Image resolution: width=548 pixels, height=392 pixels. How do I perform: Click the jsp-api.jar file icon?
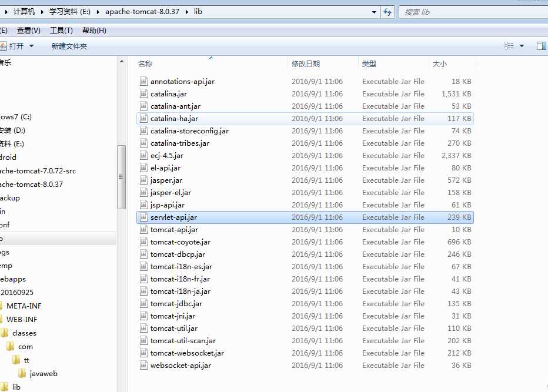click(x=143, y=205)
